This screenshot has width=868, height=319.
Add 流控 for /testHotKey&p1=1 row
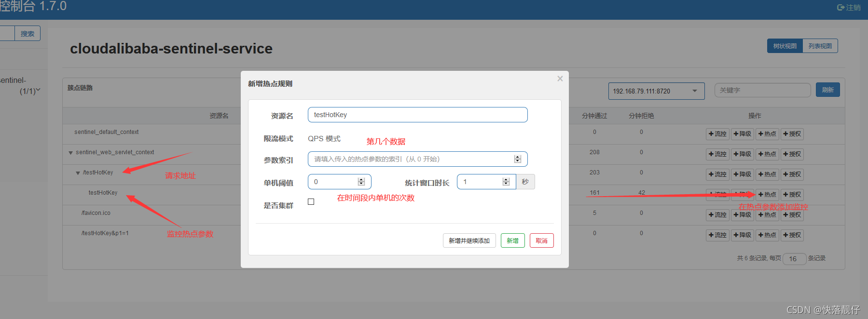click(x=717, y=235)
